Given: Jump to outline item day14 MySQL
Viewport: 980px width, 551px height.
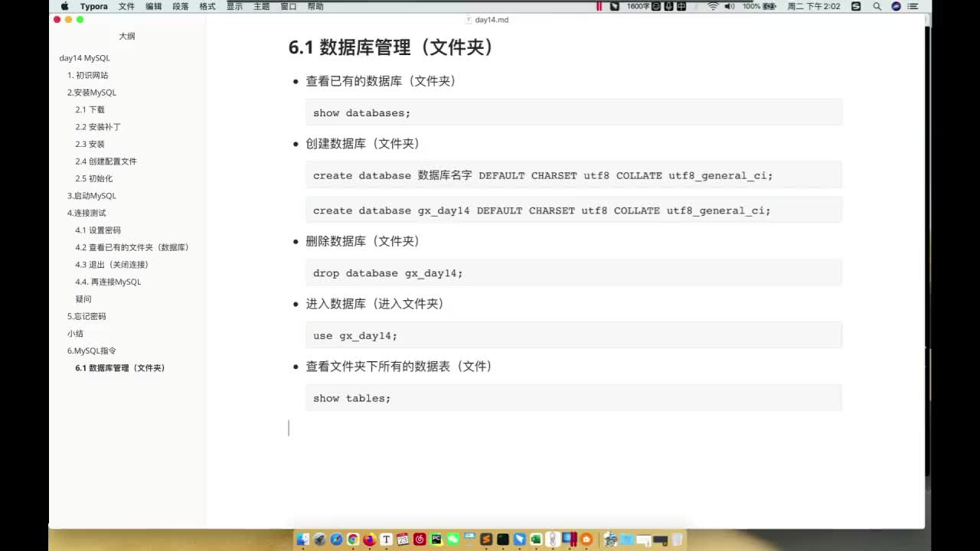Looking at the screenshot, I should point(84,58).
